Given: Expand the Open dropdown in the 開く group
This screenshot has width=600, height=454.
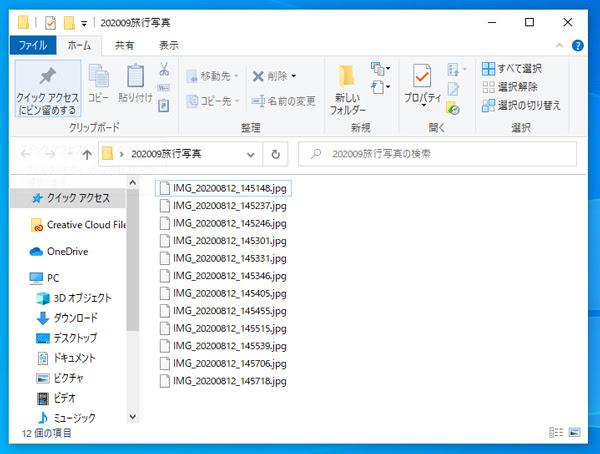Looking at the screenshot, I should [x=457, y=70].
